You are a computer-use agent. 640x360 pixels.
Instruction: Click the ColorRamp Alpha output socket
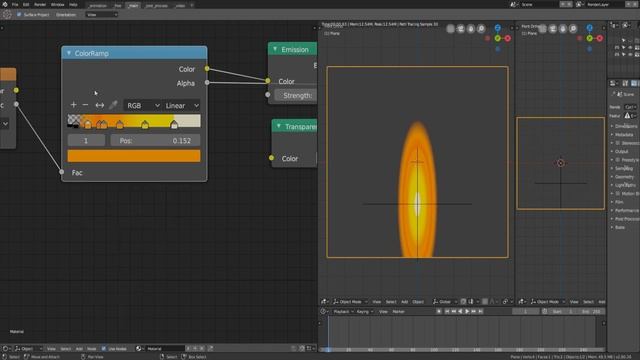[207, 82]
